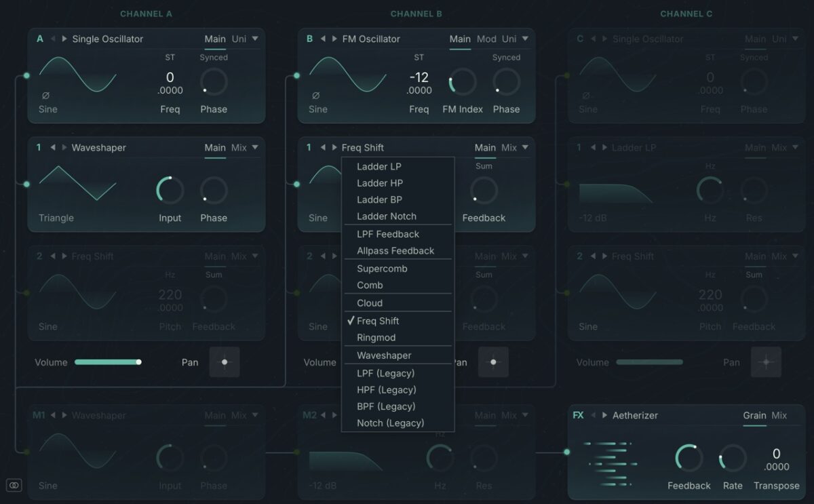Switch to the Mod tab in Channel B
The height and width of the screenshot is (504, 814).
[x=486, y=39]
